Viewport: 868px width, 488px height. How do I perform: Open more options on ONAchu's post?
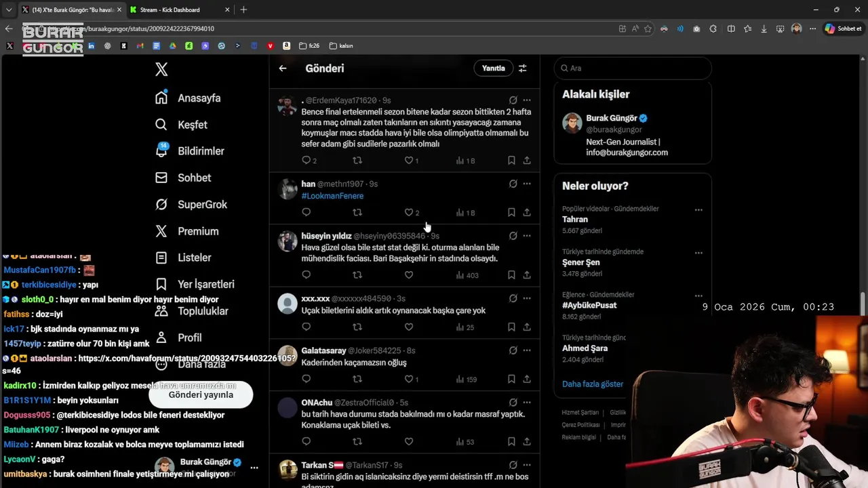527,403
